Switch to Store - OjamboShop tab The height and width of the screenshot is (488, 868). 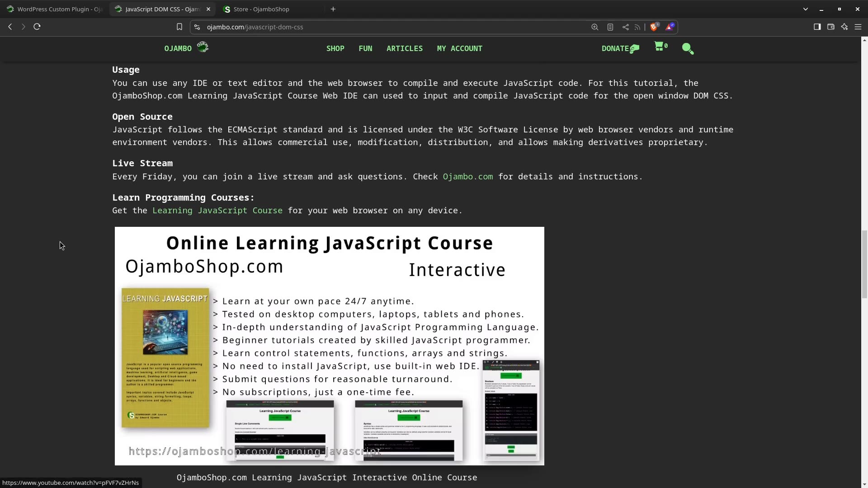click(271, 9)
